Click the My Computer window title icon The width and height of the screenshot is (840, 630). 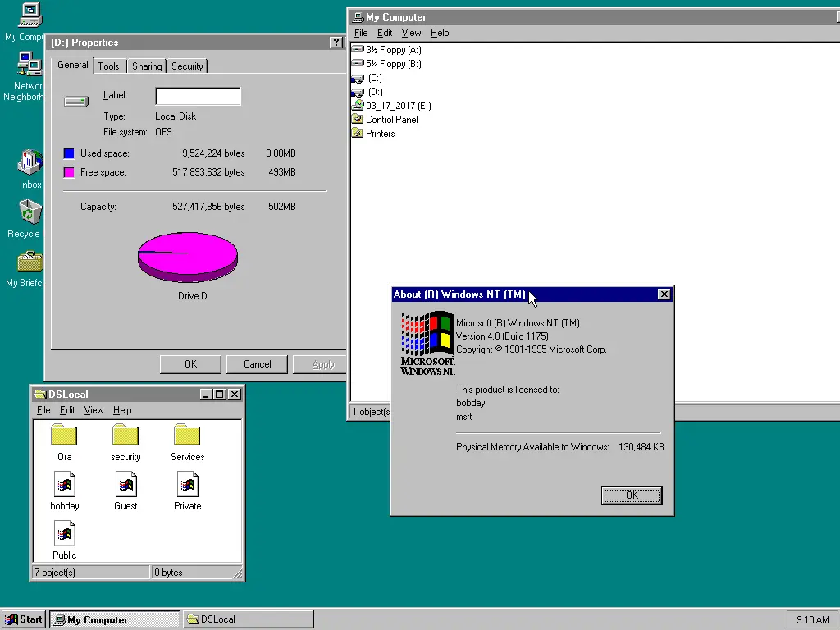click(358, 17)
